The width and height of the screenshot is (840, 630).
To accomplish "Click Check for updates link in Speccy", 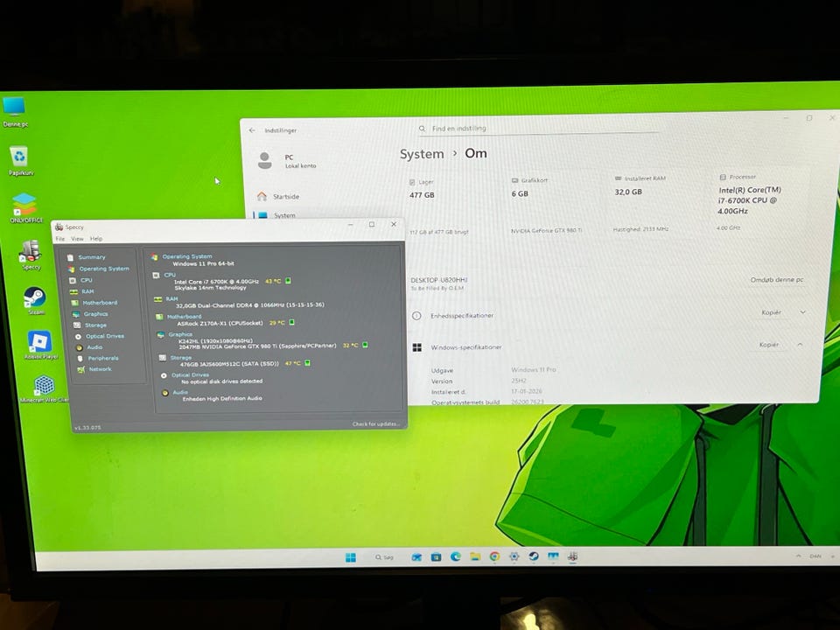I will (375, 423).
